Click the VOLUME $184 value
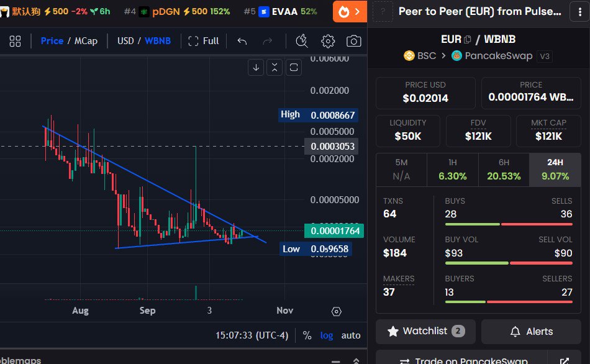 [395, 253]
